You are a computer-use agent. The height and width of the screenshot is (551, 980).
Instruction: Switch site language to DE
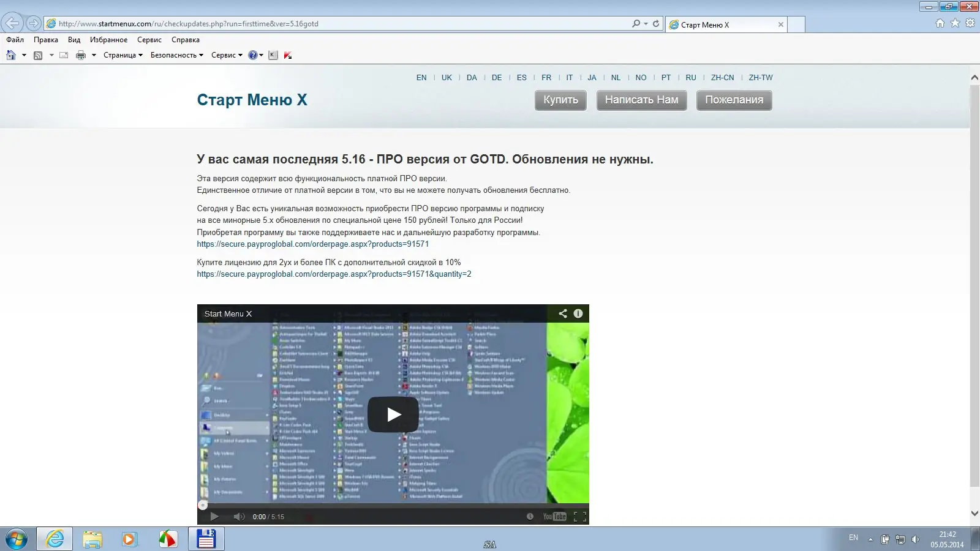click(497, 78)
